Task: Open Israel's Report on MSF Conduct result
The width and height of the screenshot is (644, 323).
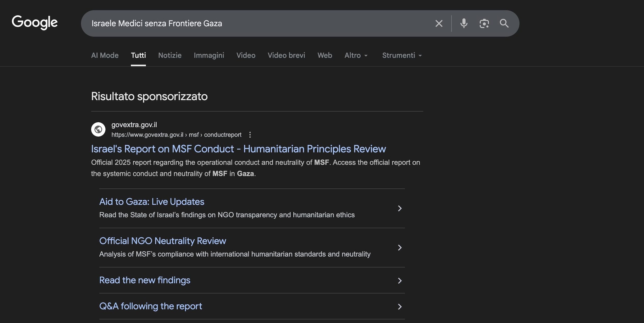Action: (x=238, y=149)
